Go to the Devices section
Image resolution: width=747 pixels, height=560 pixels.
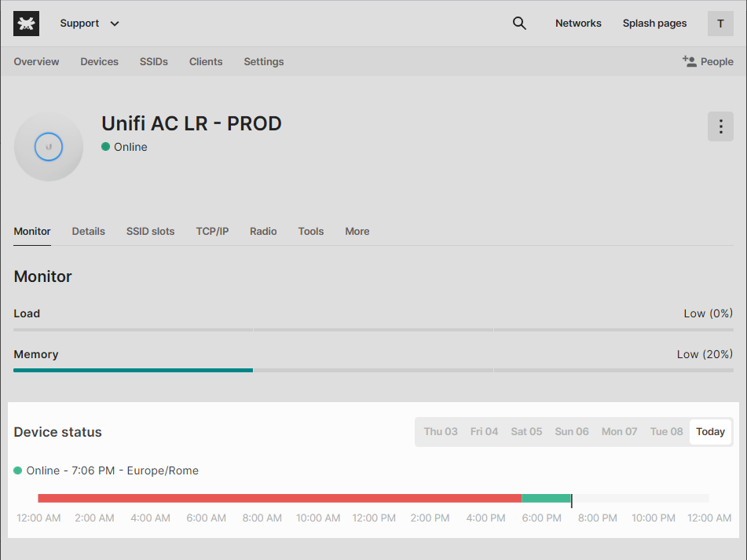tap(99, 61)
